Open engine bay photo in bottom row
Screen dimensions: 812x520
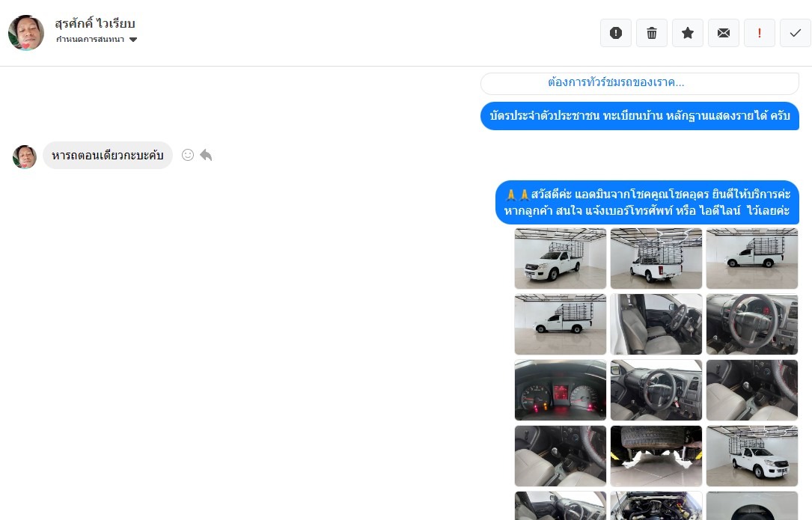coord(656,506)
